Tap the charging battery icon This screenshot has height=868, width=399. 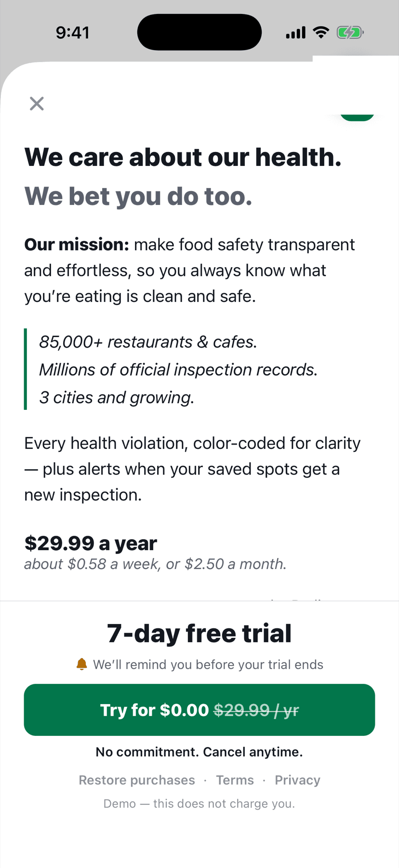pyautogui.click(x=350, y=32)
